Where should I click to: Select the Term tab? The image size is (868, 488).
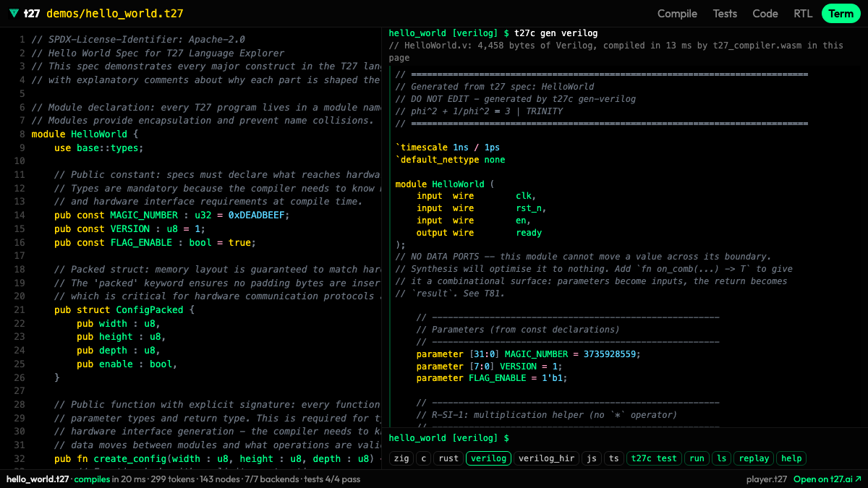(x=841, y=14)
